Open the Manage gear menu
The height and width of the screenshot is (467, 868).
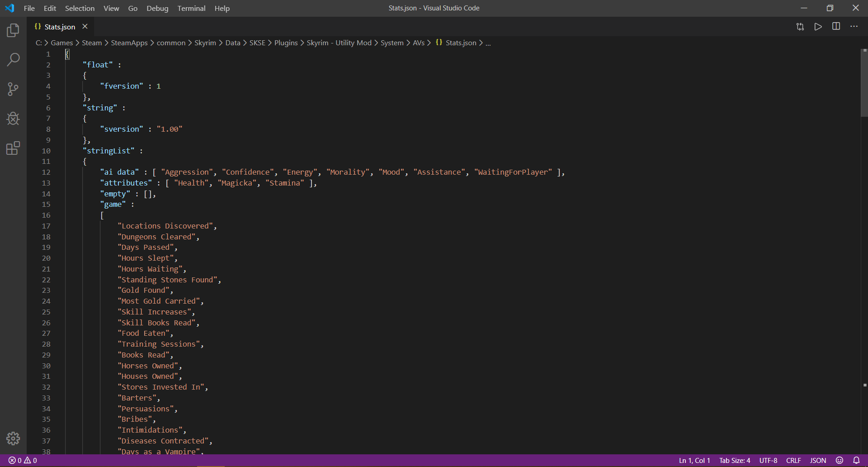[x=13, y=438]
